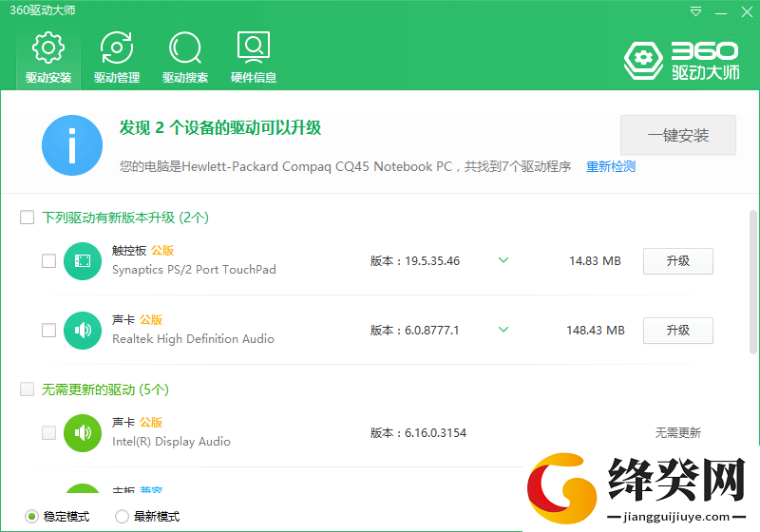Image resolution: width=760 pixels, height=532 pixels.
Task: Click the Realtek High Definition Audio name
Action: tap(193, 339)
